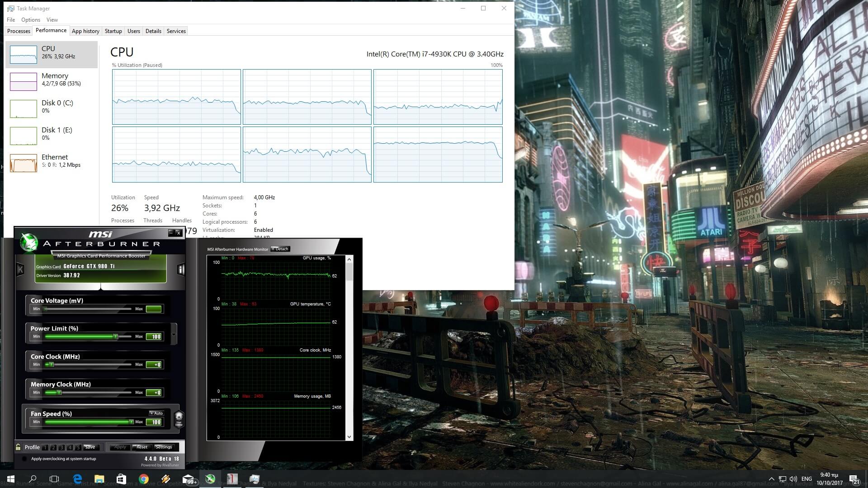Select profile slot 1
The height and width of the screenshot is (488, 868).
[45, 447]
